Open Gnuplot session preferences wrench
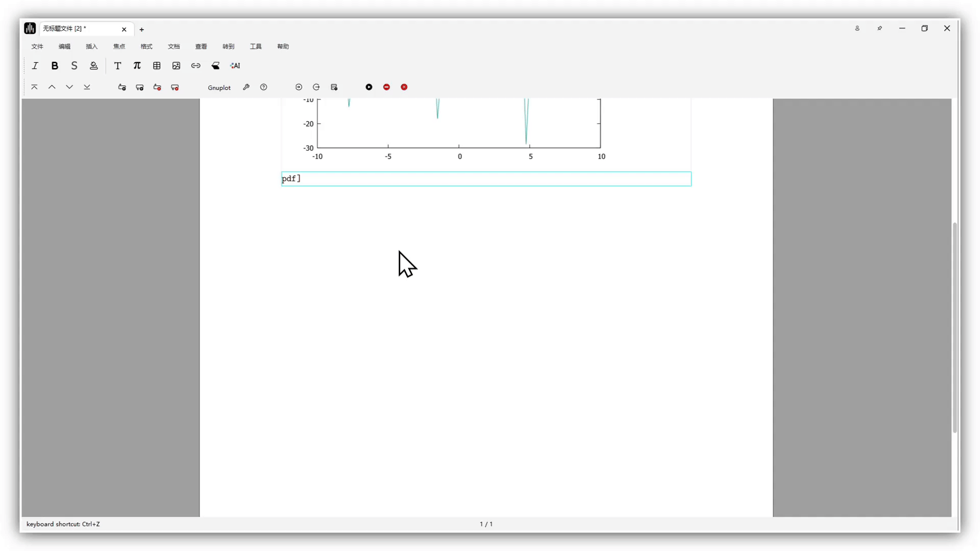Viewport: 980px width, 551px height. [x=246, y=87]
